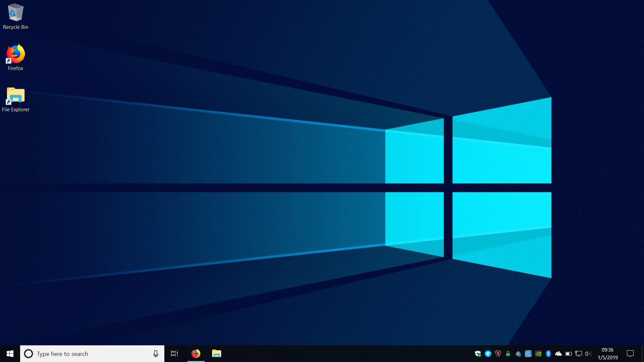Switch to Firefox on the taskbar

(196, 354)
